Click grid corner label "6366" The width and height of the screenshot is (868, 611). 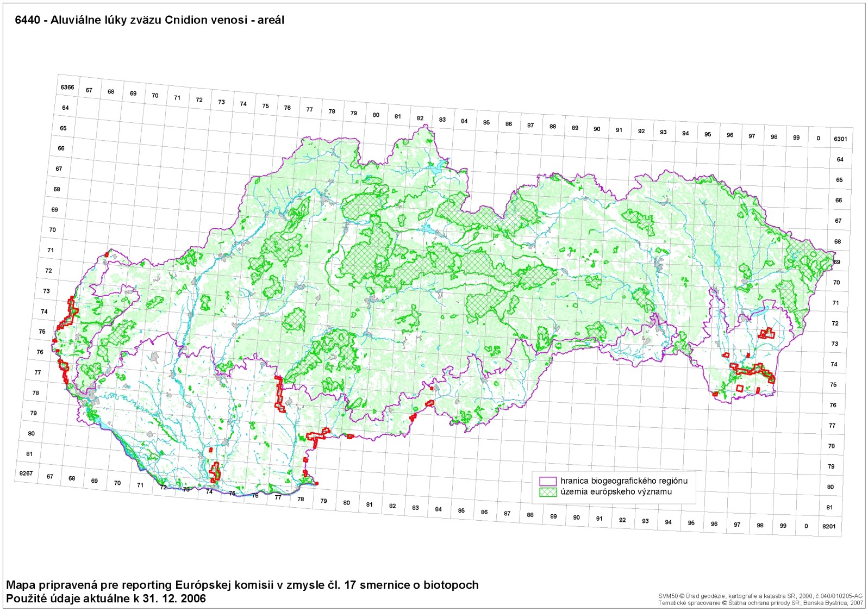[x=67, y=88]
